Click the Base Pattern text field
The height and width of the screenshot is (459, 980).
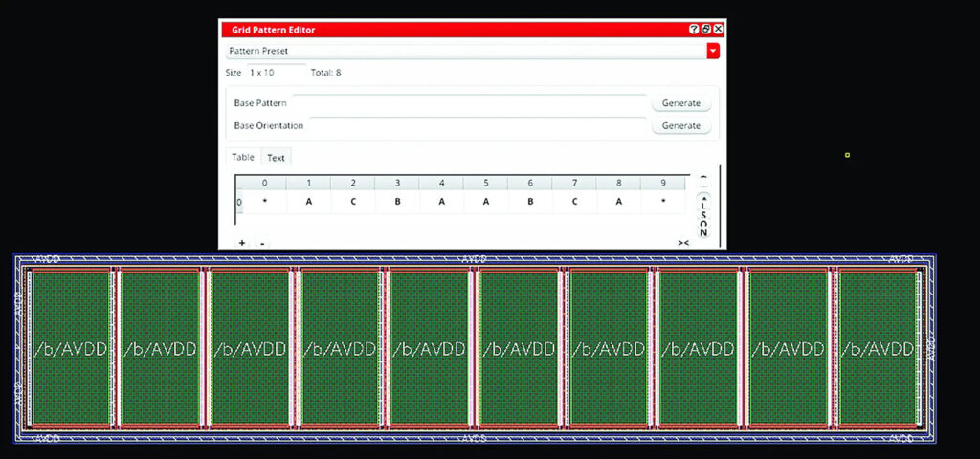click(x=469, y=102)
